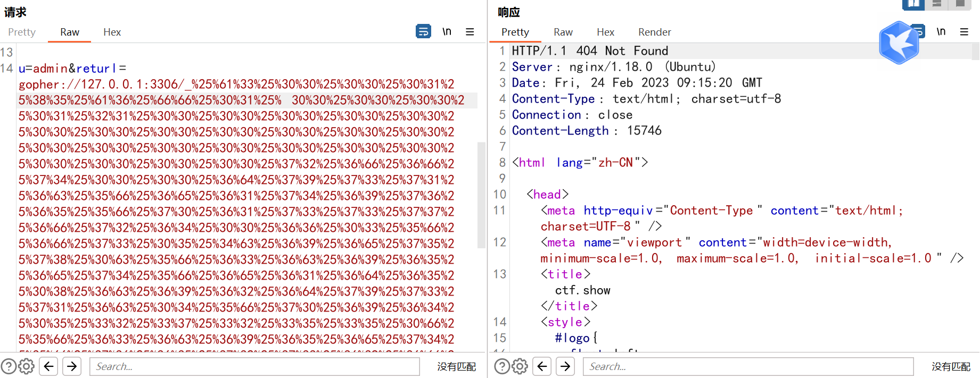Click the response panel vertical scrollbar
This screenshot has width=980, height=378.
pyautogui.click(x=976, y=52)
